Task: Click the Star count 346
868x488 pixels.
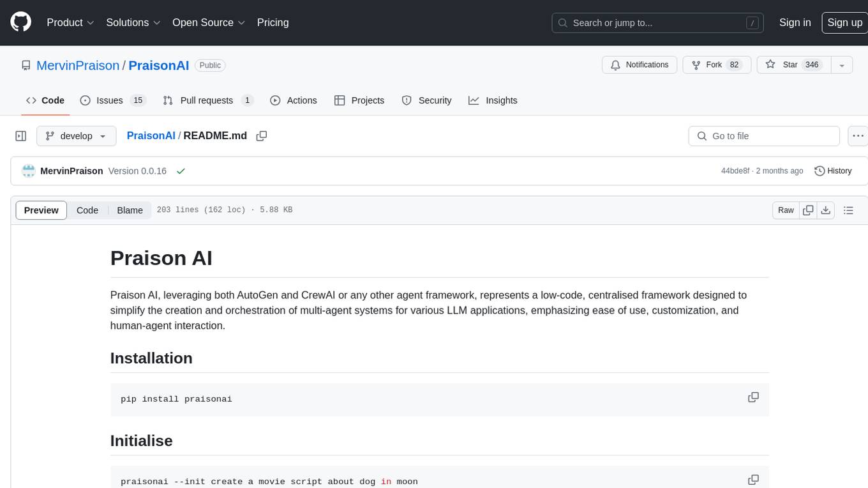Action: click(x=812, y=65)
